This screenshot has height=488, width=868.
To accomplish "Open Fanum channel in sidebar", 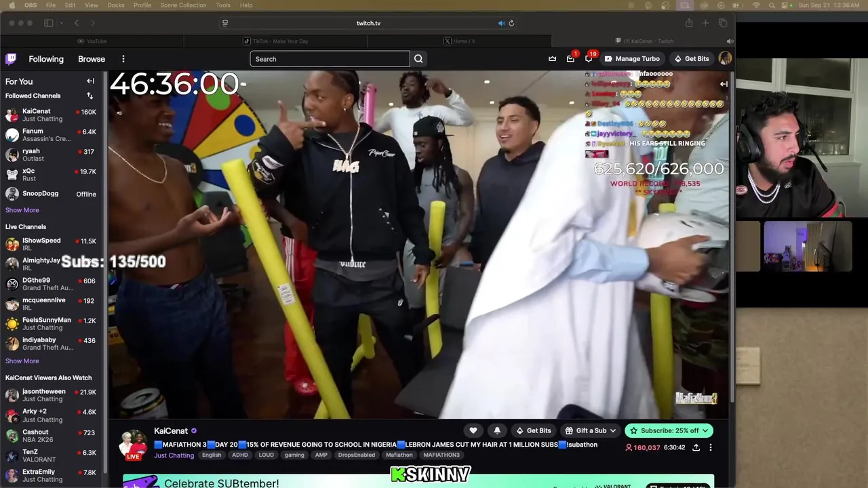I will (51, 135).
